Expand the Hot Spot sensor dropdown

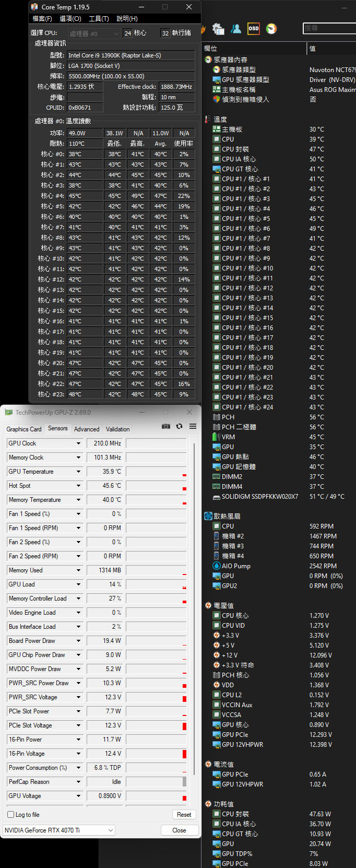pos(79,486)
